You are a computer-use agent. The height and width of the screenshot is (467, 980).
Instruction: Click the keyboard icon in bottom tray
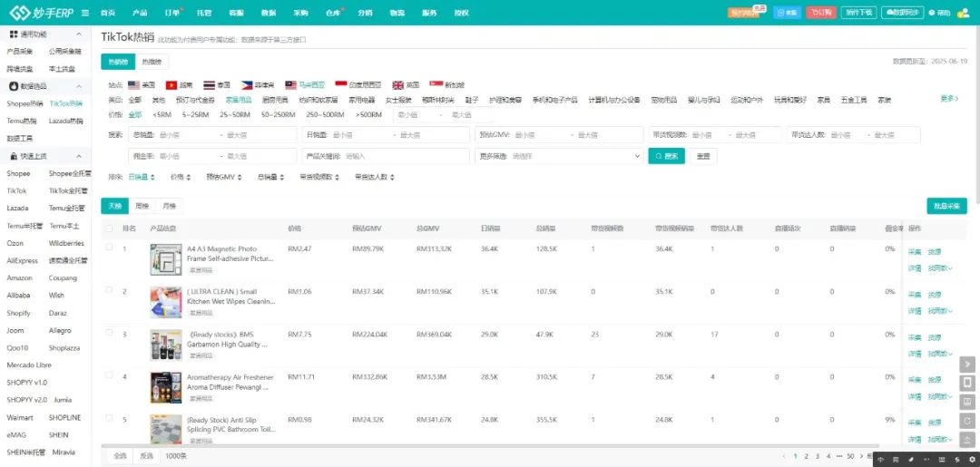coord(942,460)
